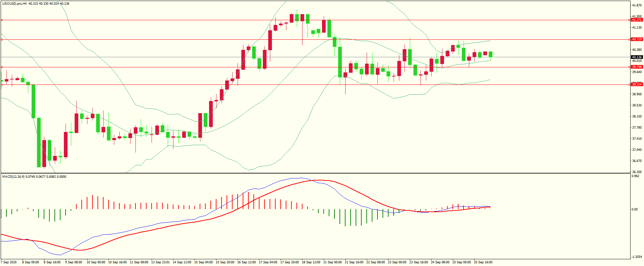
Task: Click the 37.410 price scale label
Action: pos(637,139)
